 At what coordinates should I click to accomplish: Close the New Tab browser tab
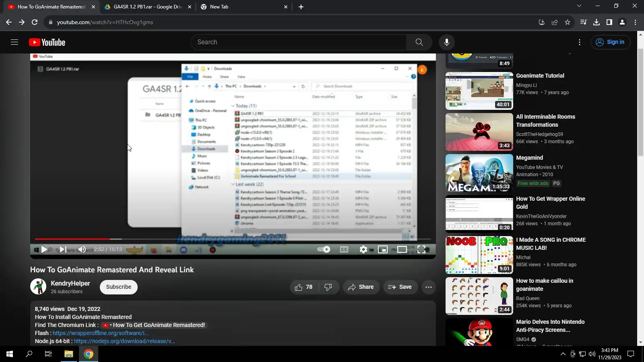(x=286, y=7)
